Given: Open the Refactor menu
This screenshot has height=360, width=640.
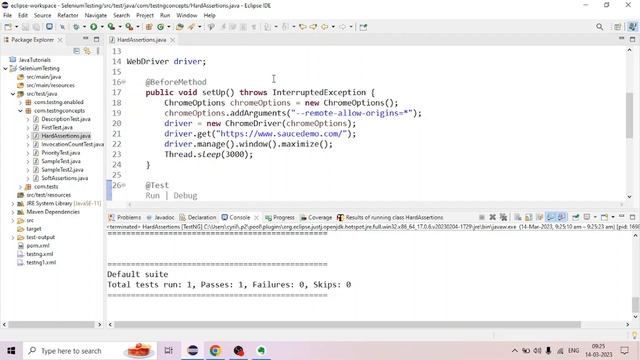Looking at the screenshot, I should 68,15.
